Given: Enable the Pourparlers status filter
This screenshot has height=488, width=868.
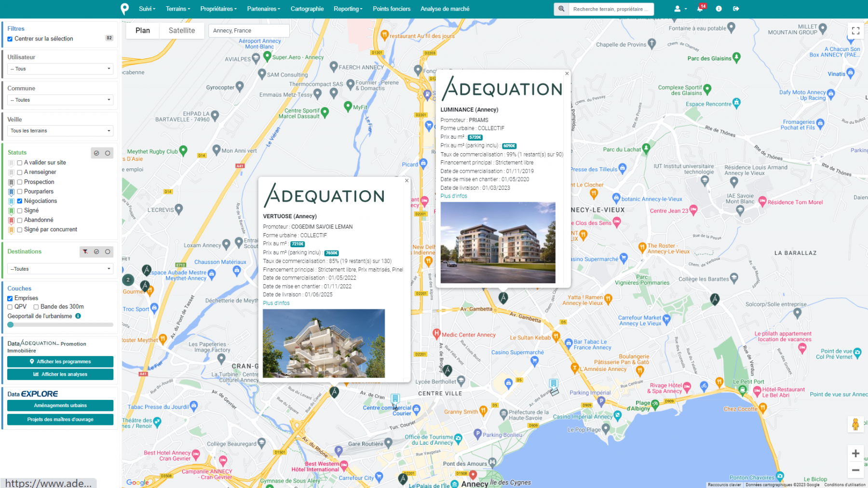Looking at the screenshot, I should (20, 192).
